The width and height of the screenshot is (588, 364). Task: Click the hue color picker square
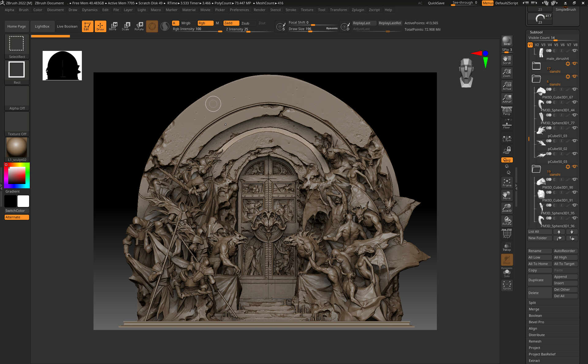pos(17,175)
